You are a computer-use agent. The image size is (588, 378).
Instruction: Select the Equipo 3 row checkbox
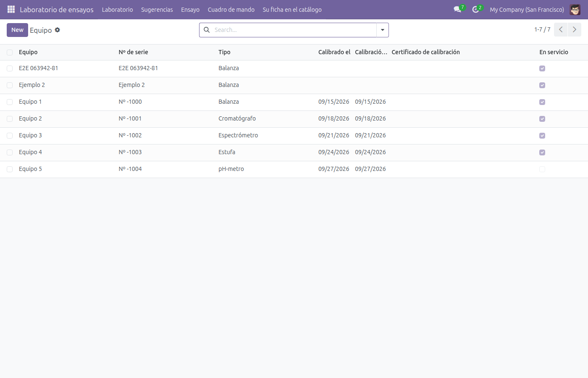click(10, 136)
